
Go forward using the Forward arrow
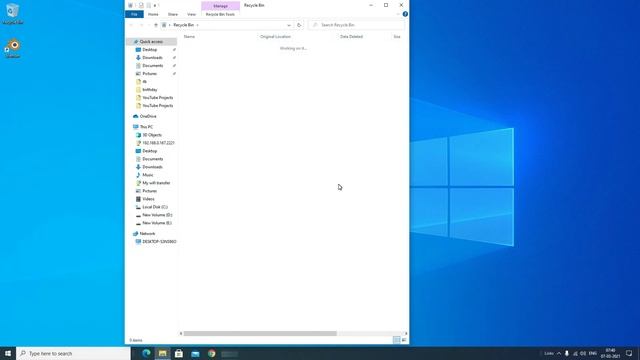pyautogui.click(x=141, y=25)
